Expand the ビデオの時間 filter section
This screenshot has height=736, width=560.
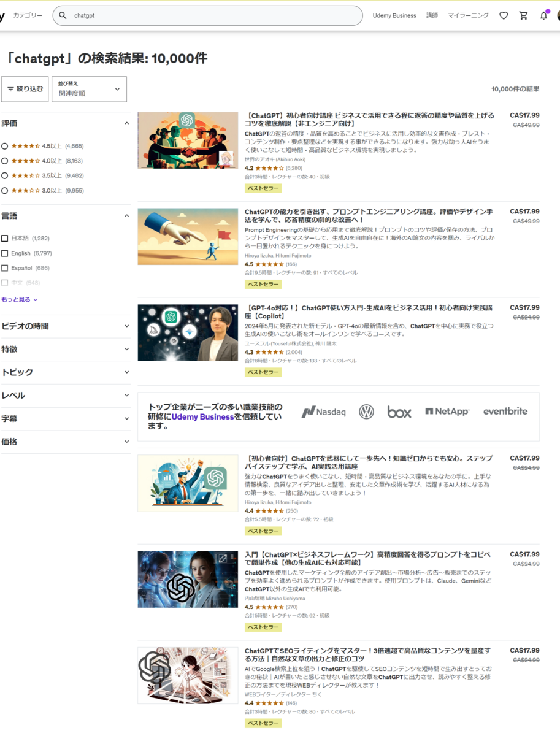[x=66, y=326]
